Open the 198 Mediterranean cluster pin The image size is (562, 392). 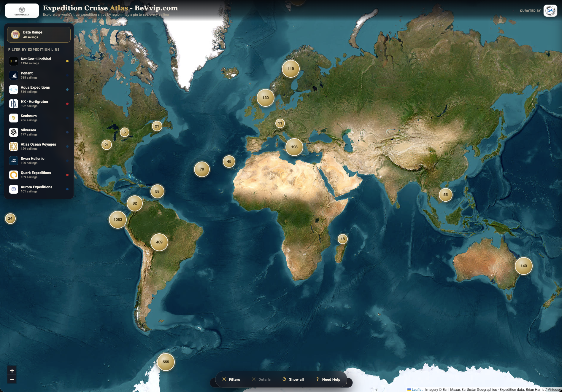(294, 147)
